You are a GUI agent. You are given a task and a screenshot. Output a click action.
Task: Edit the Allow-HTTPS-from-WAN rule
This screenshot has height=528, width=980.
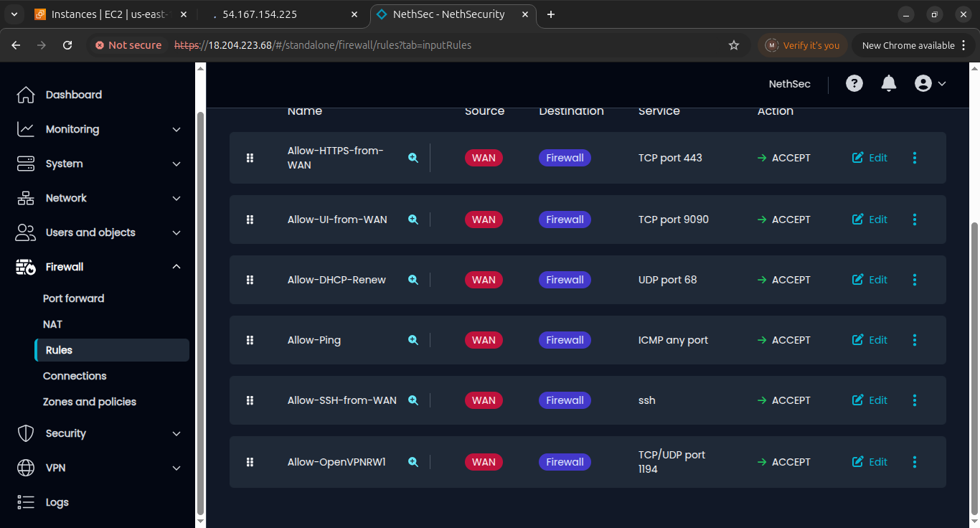(x=870, y=158)
